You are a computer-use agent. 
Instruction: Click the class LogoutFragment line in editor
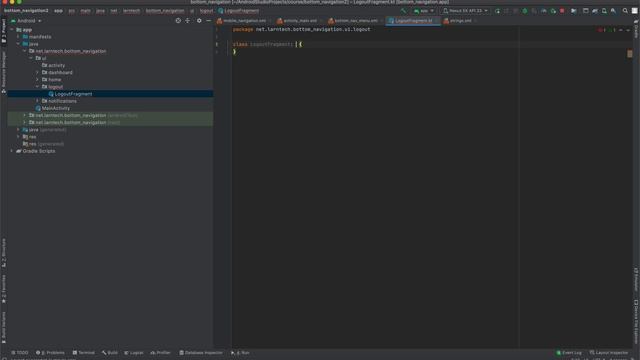click(267, 44)
